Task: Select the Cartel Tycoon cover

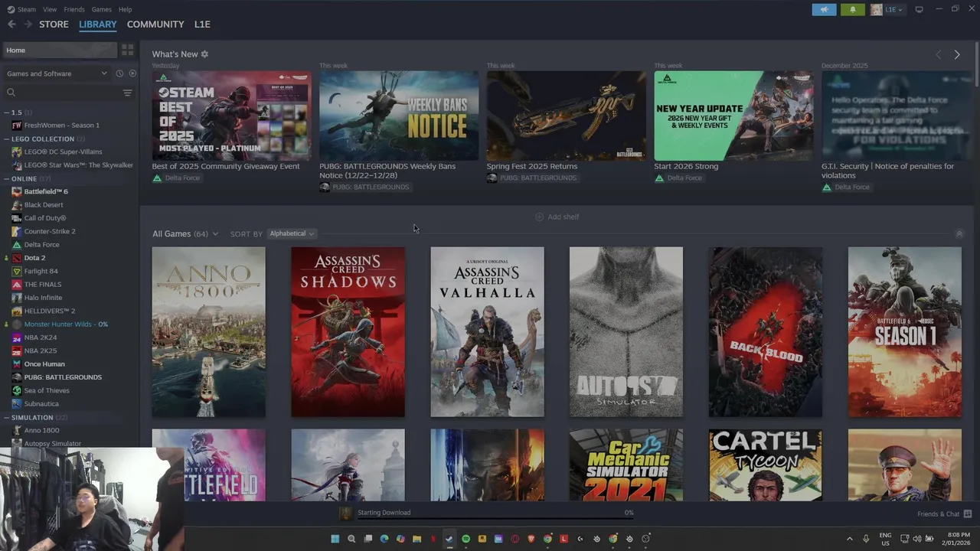Action: point(766,465)
